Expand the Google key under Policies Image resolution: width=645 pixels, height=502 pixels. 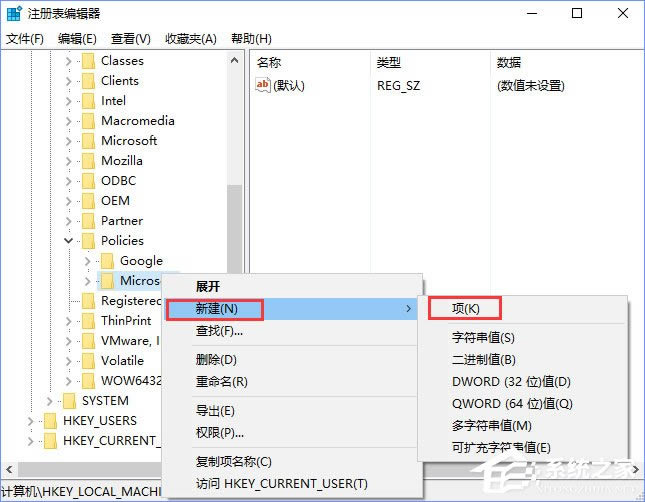87,261
